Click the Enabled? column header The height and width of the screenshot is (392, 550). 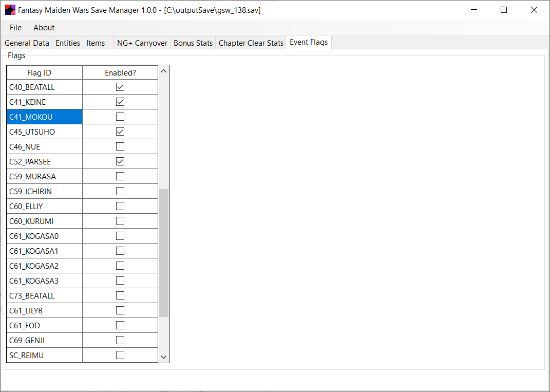120,72
